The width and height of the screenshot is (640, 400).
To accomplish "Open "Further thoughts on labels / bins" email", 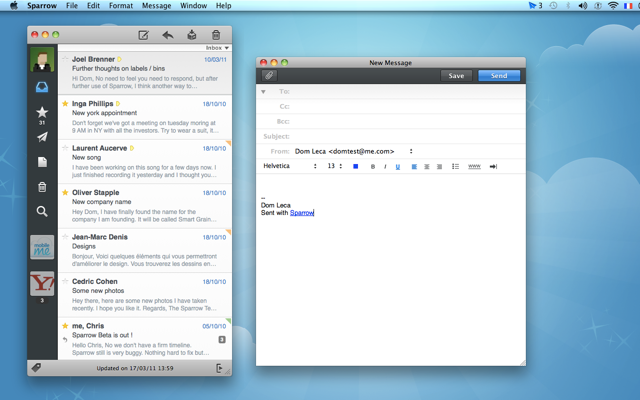I will [x=145, y=73].
